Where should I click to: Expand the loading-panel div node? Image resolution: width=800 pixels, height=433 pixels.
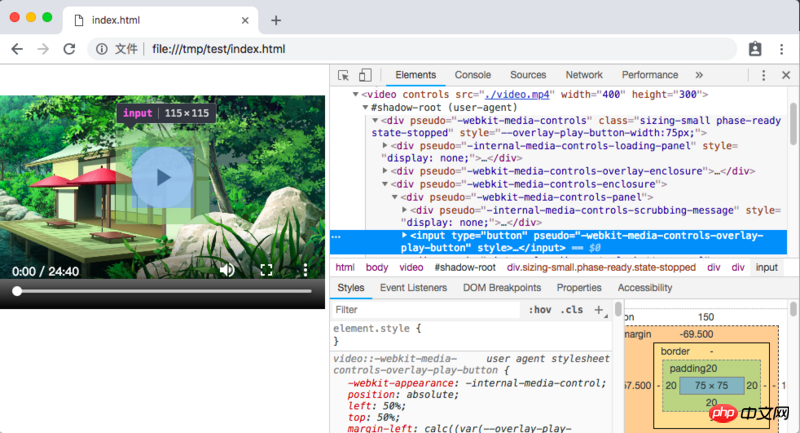pyautogui.click(x=385, y=146)
